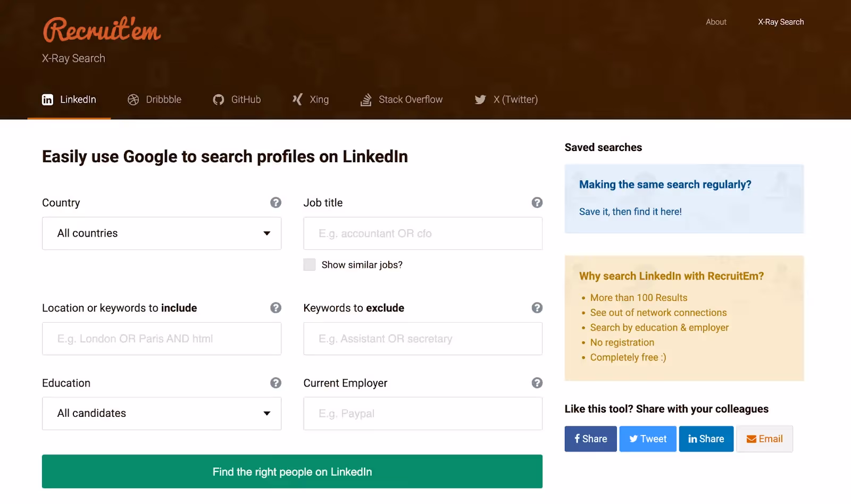851x504 pixels.
Task: Click the Tweet share button
Action: click(647, 439)
